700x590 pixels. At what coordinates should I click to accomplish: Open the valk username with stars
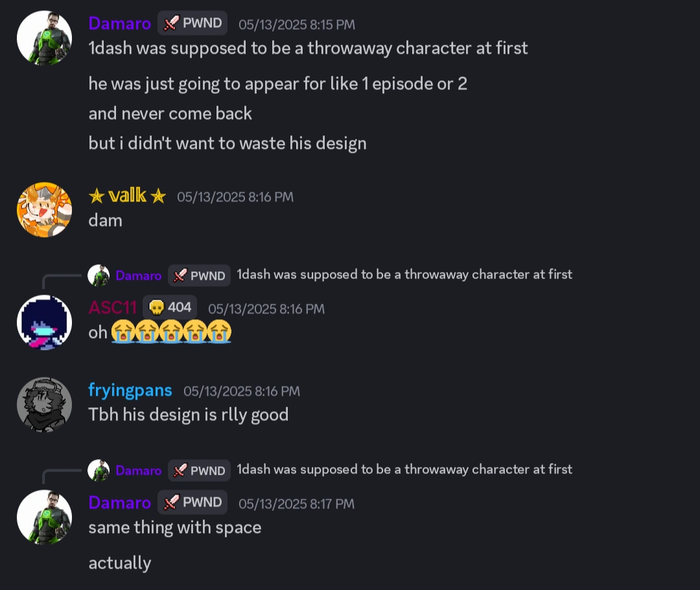(x=127, y=196)
